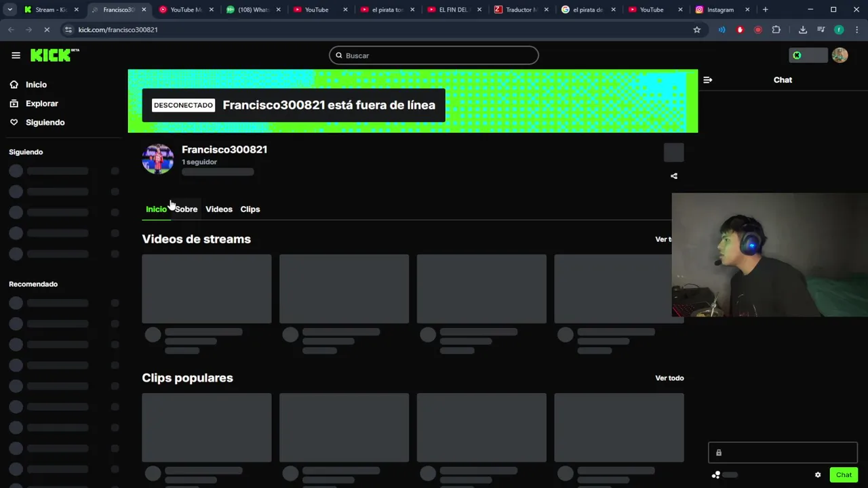Open channel points icon below chat
Image resolution: width=868 pixels, height=488 pixels.
pos(715,475)
